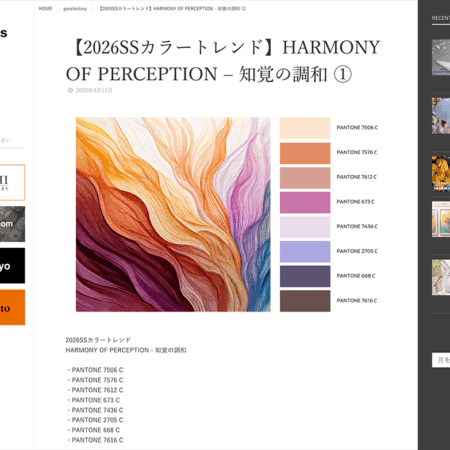Click the PANTONE 2705 C swatch label

point(357,251)
